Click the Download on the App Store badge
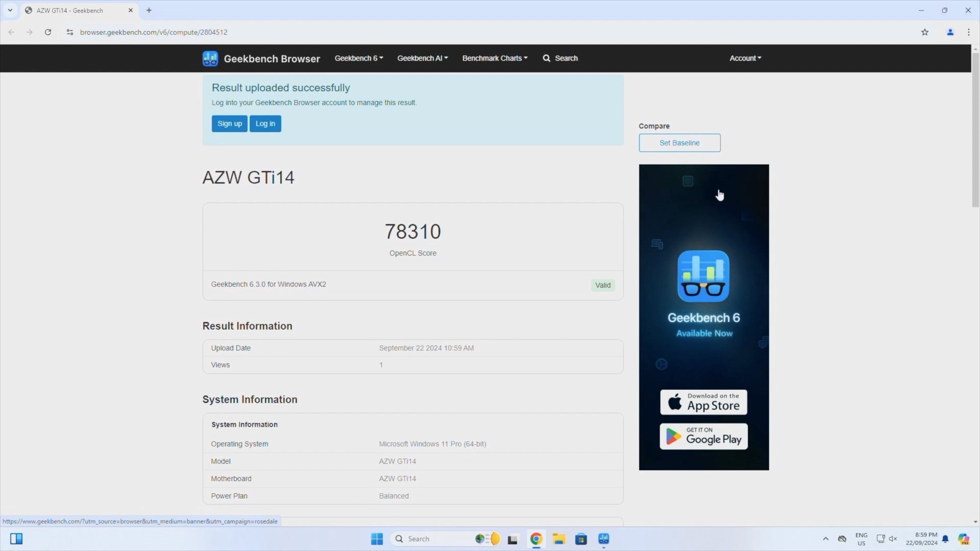 click(703, 402)
